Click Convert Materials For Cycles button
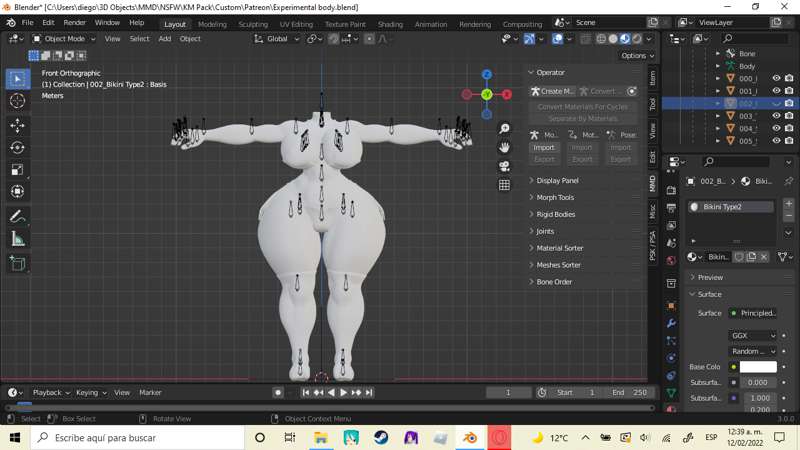This screenshot has width=800, height=450. pyautogui.click(x=583, y=107)
